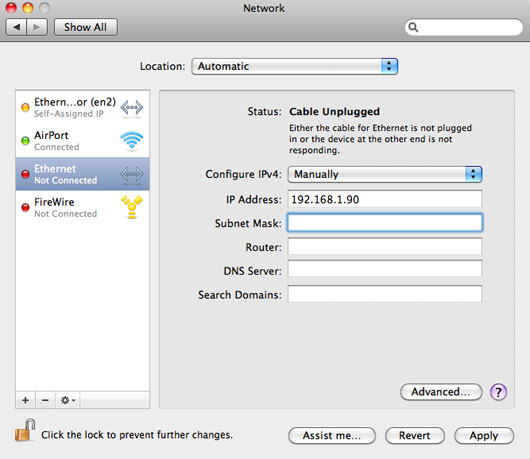Click the AirPort Wi-Fi signal icon

pyautogui.click(x=131, y=140)
